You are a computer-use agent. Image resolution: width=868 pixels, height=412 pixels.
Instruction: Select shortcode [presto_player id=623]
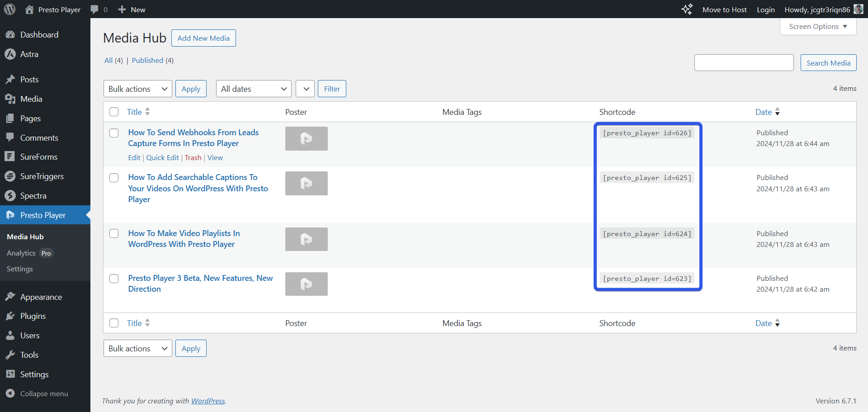click(647, 279)
